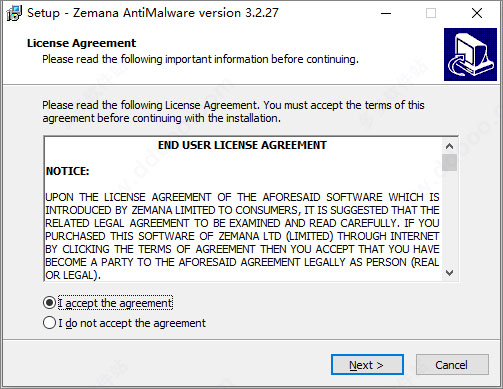This screenshot has width=503, height=389.
Task: Cancel the Zemana AntiMalware setup
Action: [x=452, y=365]
